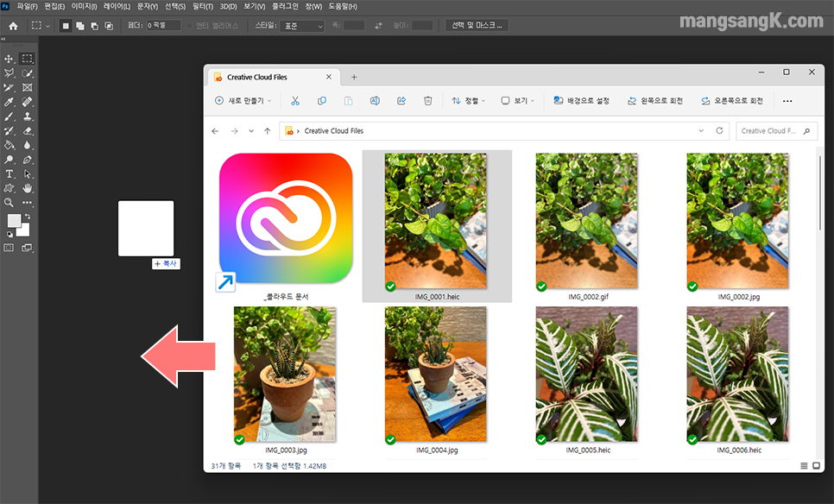
Task: Select the Eraser tool
Action: 27,130
